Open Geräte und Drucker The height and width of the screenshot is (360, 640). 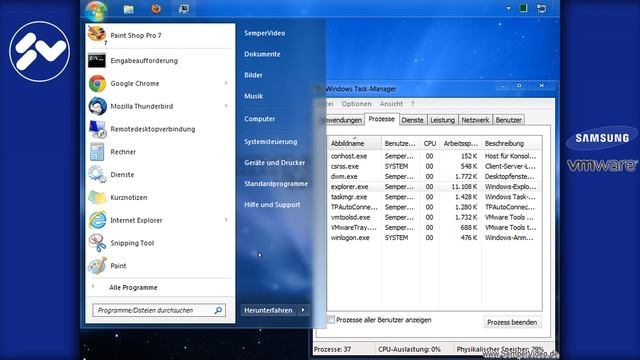point(275,162)
